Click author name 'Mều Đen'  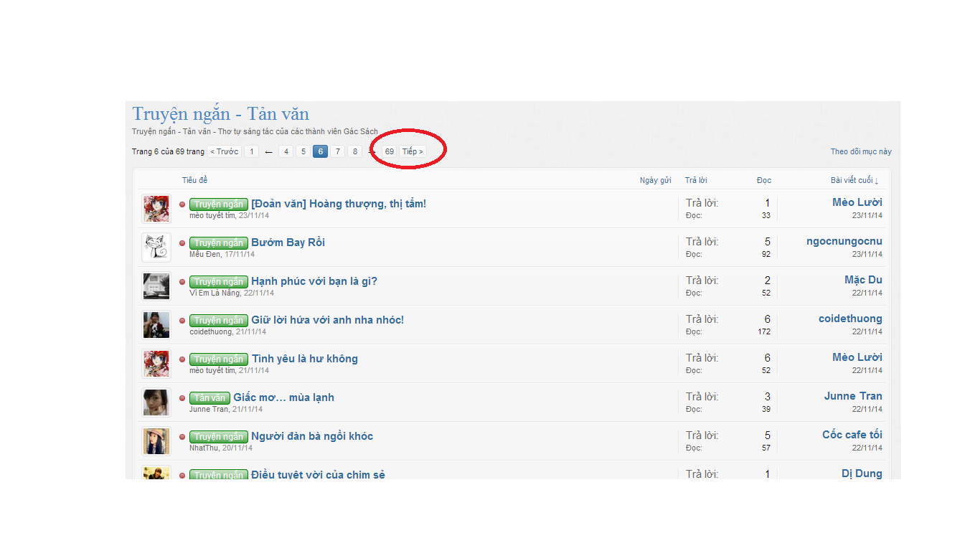point(204,254)
